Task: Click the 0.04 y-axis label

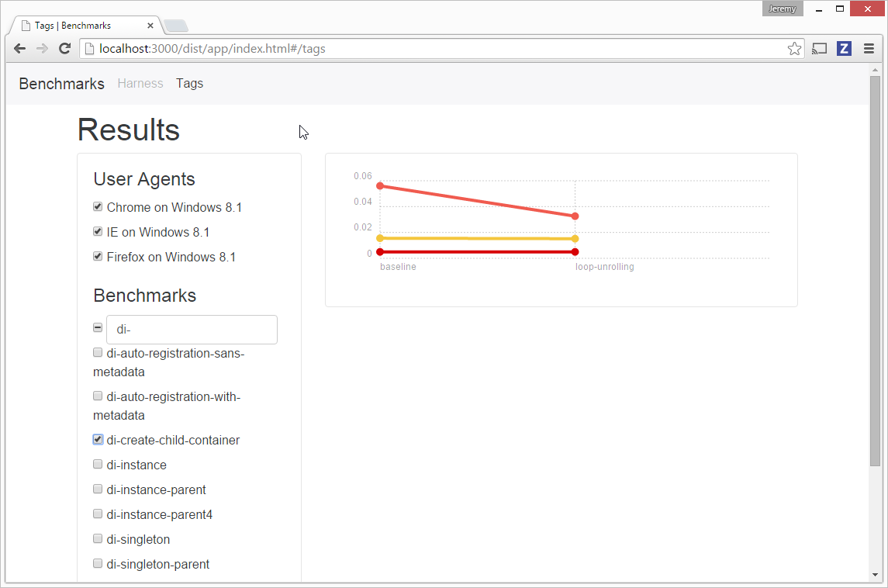Action: click(363, 202)
